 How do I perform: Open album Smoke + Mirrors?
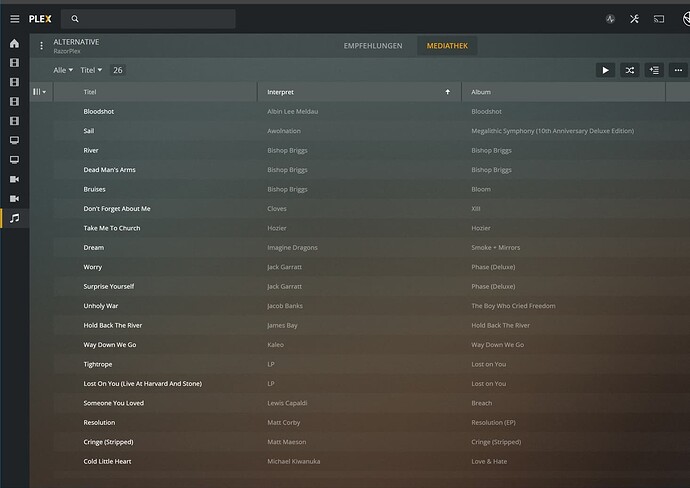pos(495,247)
